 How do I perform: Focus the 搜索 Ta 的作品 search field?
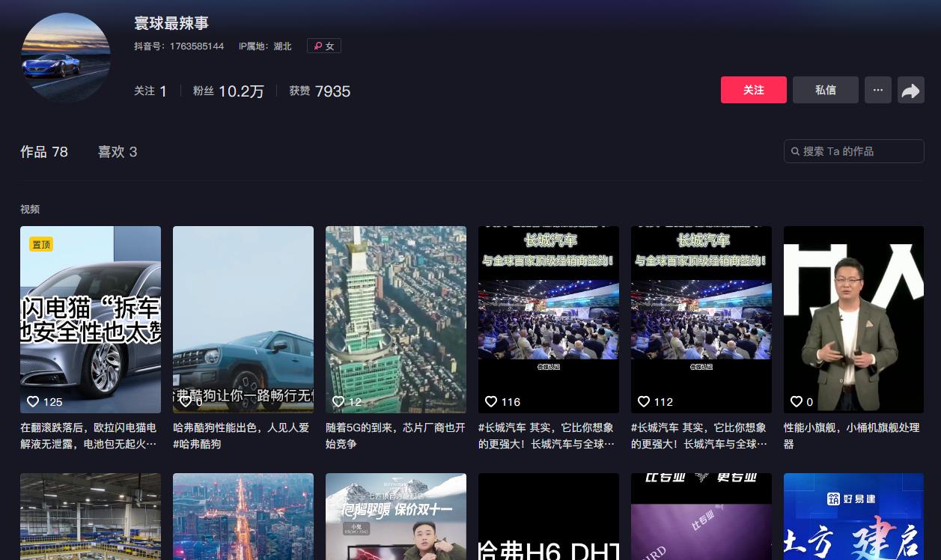click(x=854, y=151)
